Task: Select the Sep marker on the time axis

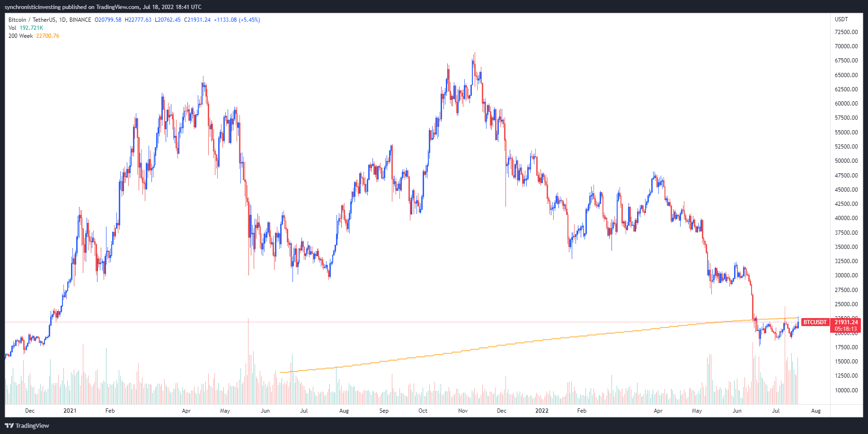Action: [384, 411]
